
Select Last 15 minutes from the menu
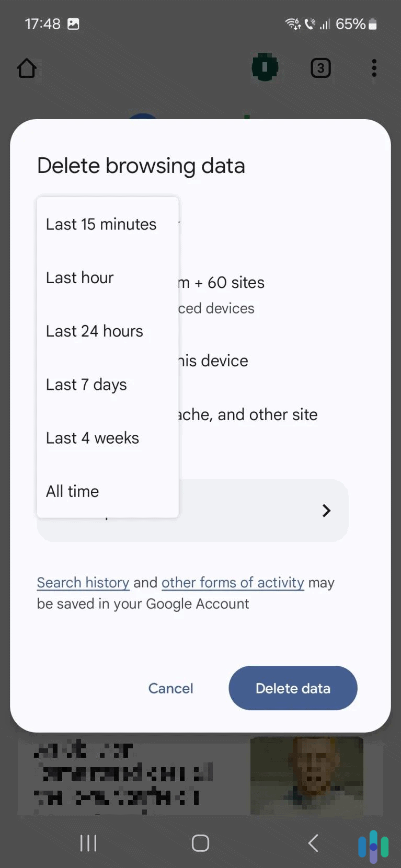(101, 224)
